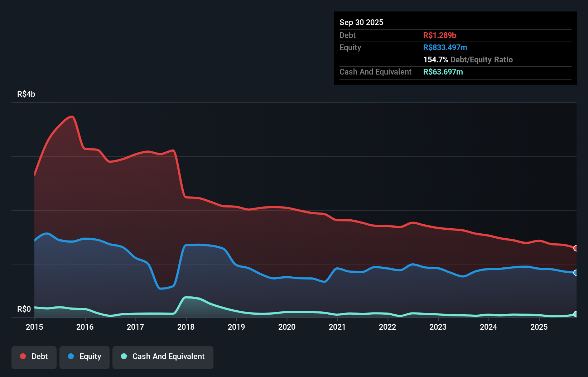Viewport: 588px width, 377px height.
Task: Click the red Debt endpoint marker on the chart
Action: click(x=576, y=248)
